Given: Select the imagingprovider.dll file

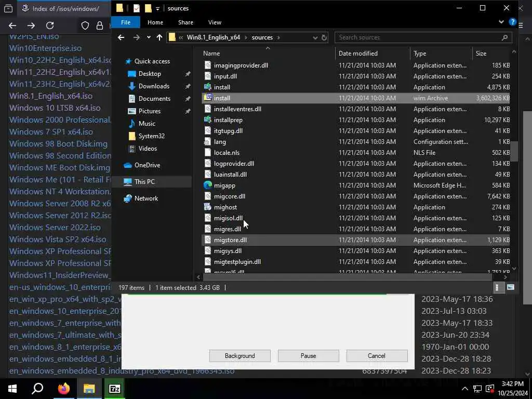Looking at the screenshot, I should [x=356, y=65].
